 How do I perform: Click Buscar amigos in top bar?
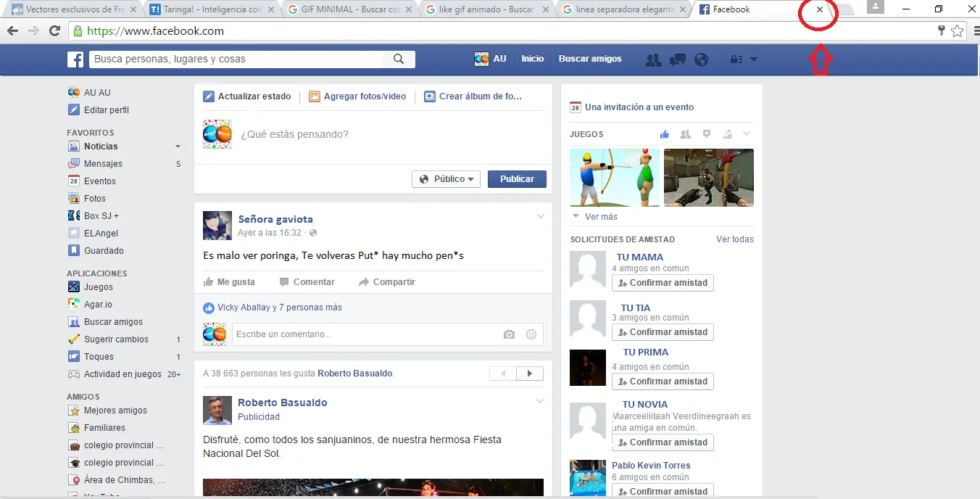[590, 59]
